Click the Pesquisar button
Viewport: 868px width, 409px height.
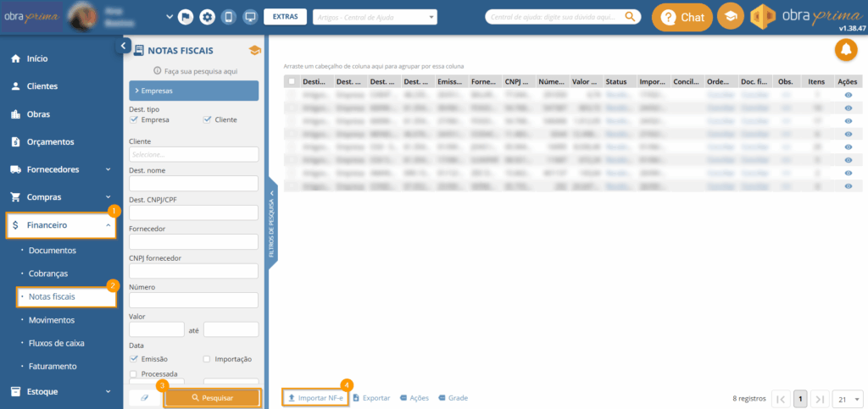[x=211, y=398]
